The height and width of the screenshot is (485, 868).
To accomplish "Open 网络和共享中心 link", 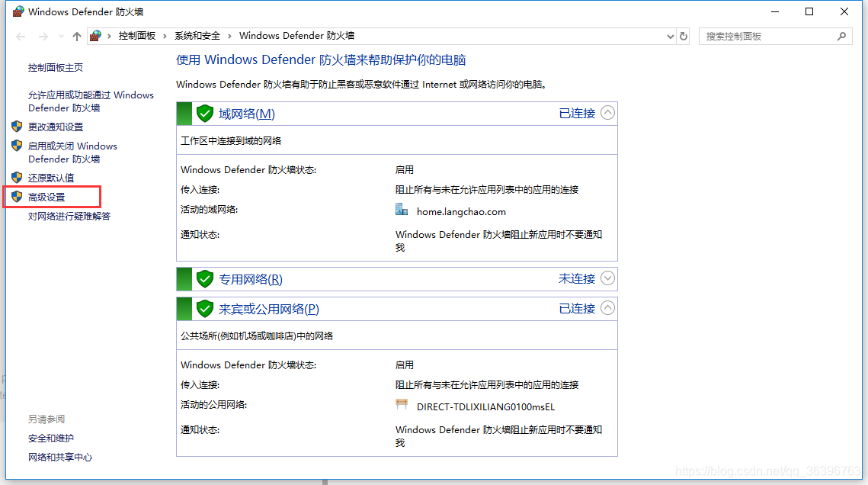I will (x=59, y=457).
